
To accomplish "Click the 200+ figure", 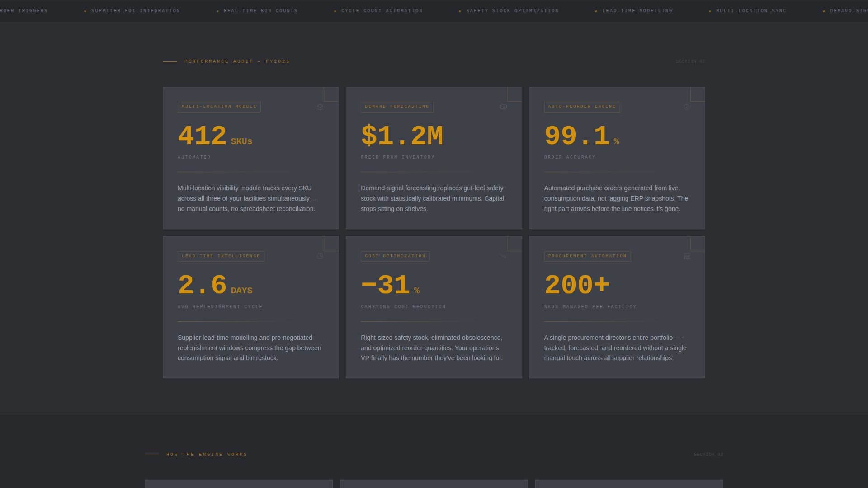I will click(x=577, y=285).
